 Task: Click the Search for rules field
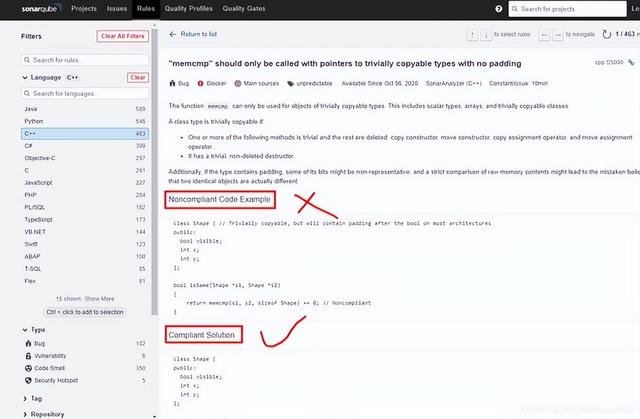point(85,60)
